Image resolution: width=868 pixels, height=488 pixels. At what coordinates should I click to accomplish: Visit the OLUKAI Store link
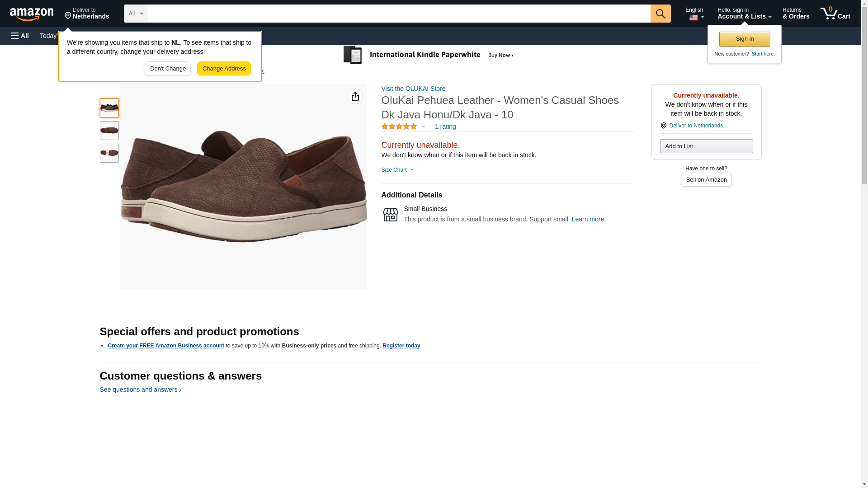point(413,89)
